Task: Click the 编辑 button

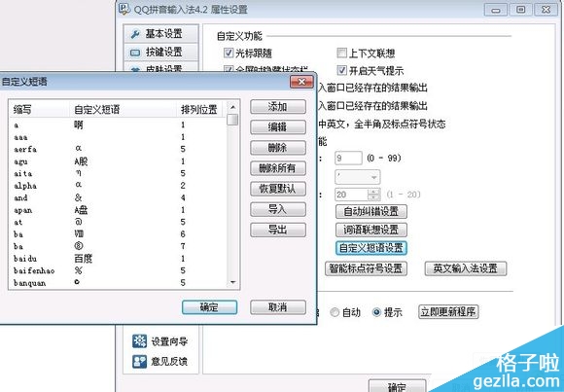Action: coord(278,127)
